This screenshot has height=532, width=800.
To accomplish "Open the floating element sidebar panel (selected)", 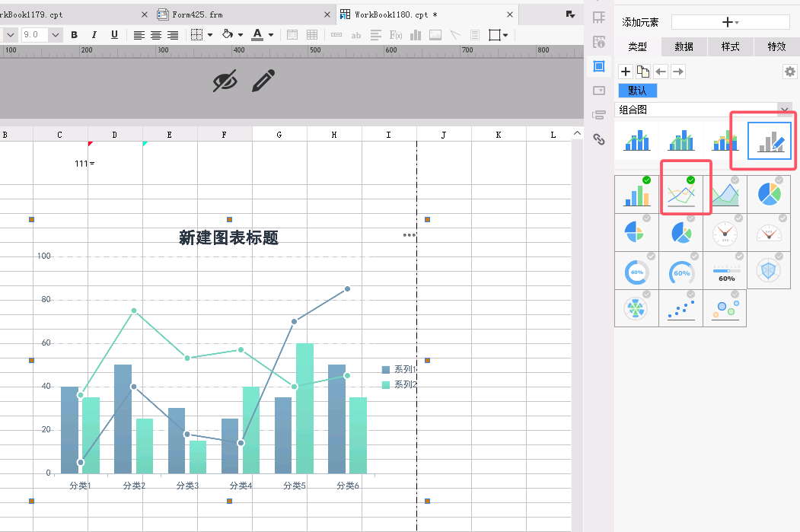I will (x=599, y=65).
